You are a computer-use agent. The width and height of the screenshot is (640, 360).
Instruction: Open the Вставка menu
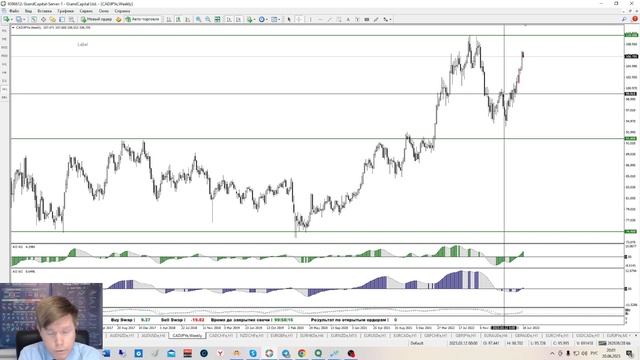[44, 11]
